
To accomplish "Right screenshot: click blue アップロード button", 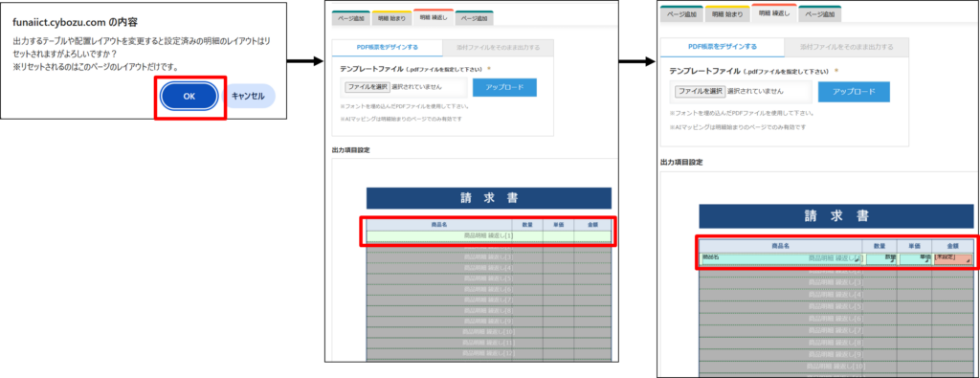I will pos(854,91).
